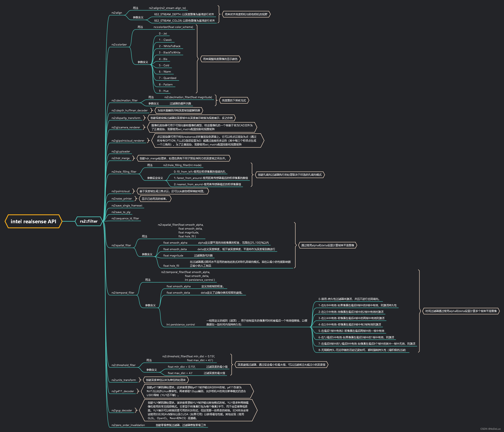504x432 pixels.
Task: Select the rs2::yuy_decoder node
Action: click(122, 410)
